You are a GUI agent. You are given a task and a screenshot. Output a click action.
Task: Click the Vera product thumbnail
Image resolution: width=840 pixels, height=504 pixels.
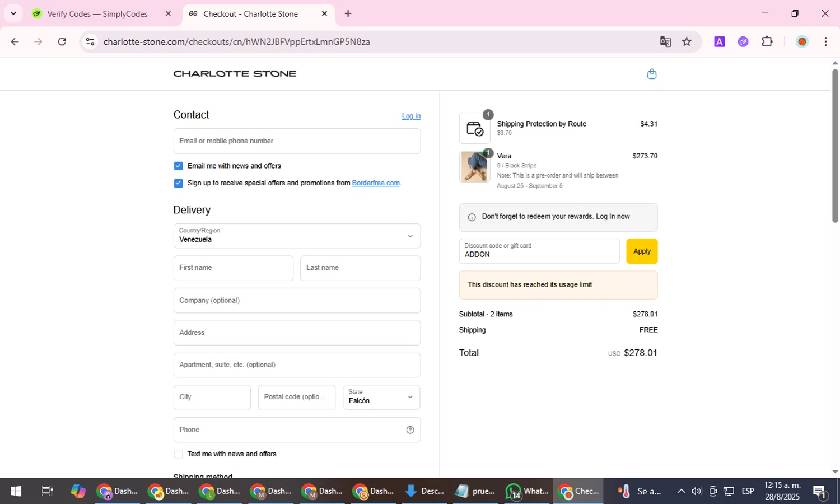tap(475, 167)
